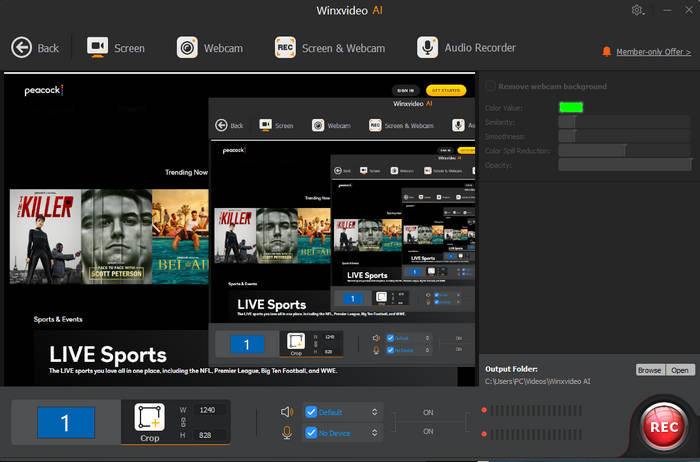Click the Scott Peterson poster thumbnail
The image size is (700, 462).
pyautogui.click(x=117, y=237)
